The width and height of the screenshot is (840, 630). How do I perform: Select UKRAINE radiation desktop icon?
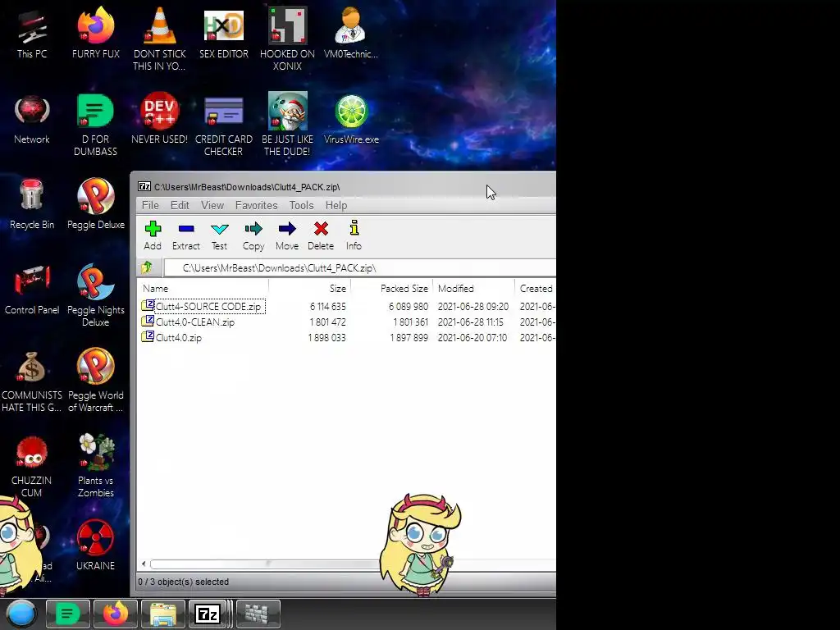click(x=95, y=546)
